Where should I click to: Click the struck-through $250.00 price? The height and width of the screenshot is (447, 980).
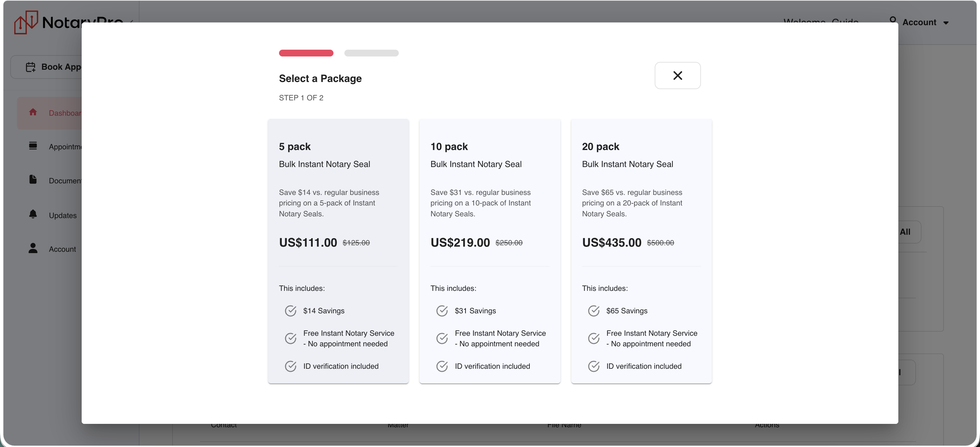pyautogui.click(x=509, y=243)
